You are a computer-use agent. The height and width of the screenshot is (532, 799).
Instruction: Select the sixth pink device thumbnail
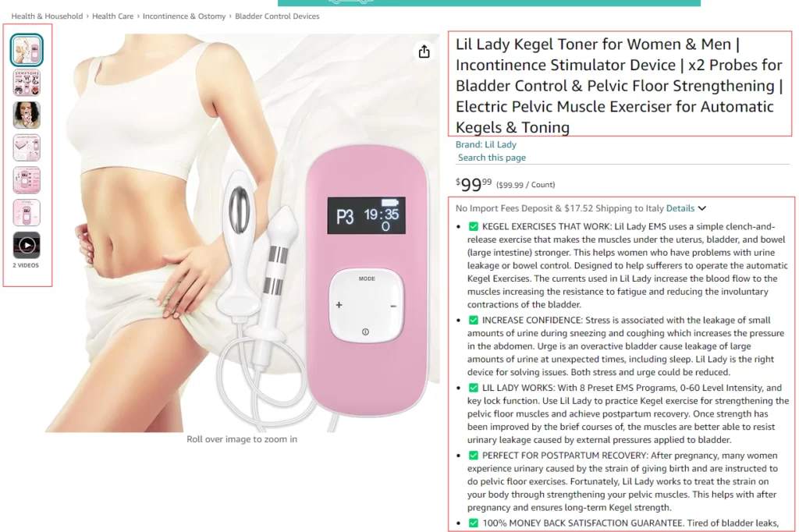click(x=27, y=212)
